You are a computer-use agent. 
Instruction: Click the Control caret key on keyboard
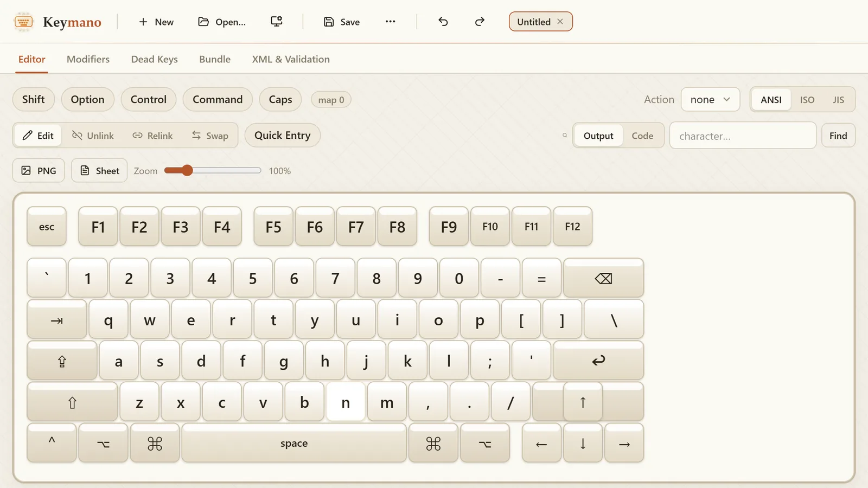[x=52, y=444]
